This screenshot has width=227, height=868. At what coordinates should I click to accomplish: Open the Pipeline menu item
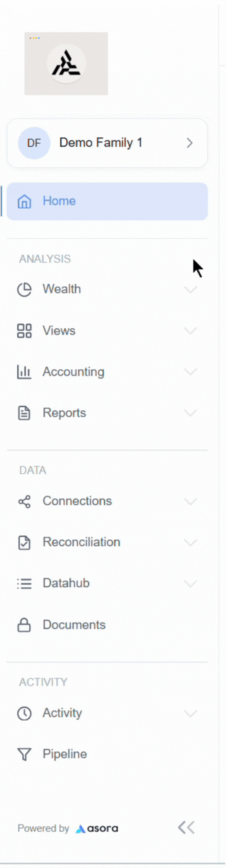point(65,754)
